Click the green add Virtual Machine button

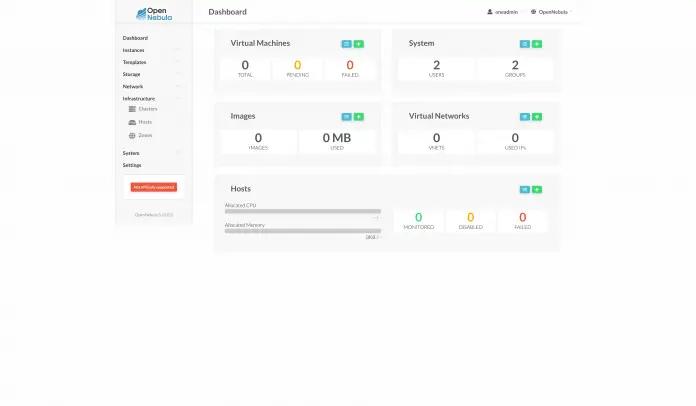[x=359, y=44]
